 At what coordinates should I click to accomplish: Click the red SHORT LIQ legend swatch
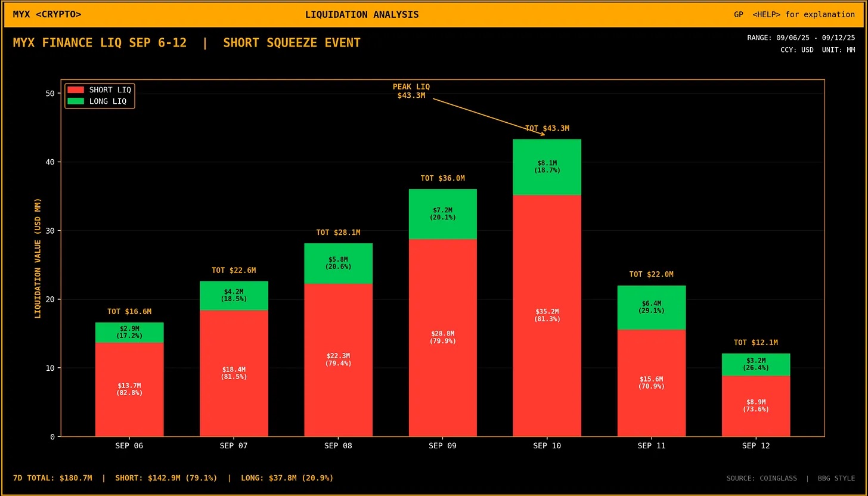pos(76,89)
